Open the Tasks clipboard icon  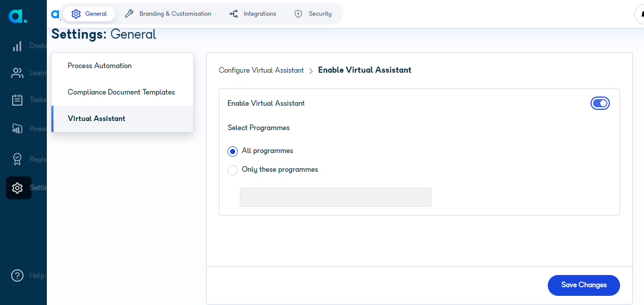(17, 100)
